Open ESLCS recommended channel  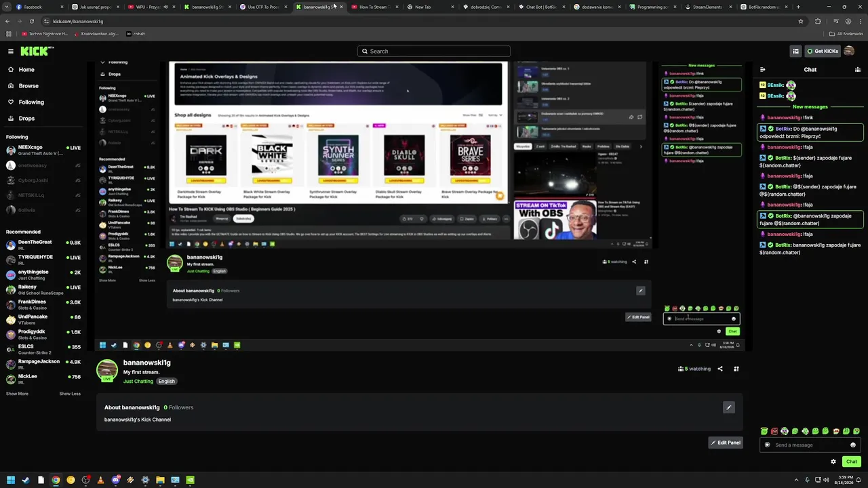pos(43,349)
